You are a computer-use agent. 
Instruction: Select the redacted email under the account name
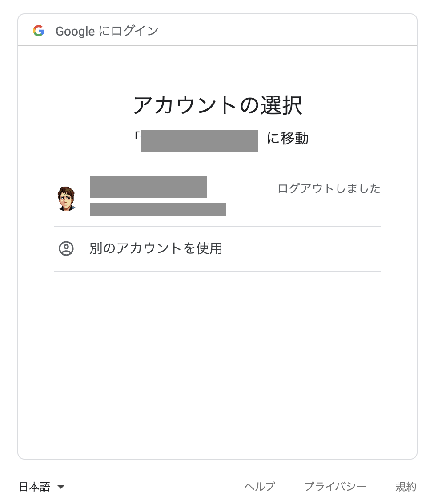pyautogui.click(x=158, y=209)
